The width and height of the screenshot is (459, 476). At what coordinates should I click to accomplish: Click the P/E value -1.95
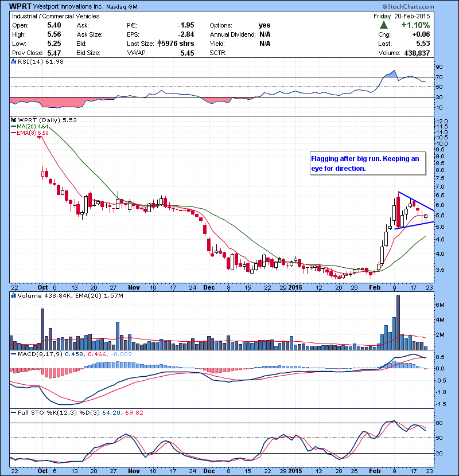[x=186, y=25]
